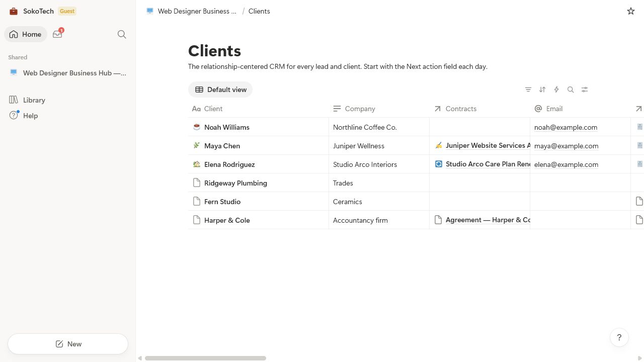Search within the Clients database

[571, 89]
